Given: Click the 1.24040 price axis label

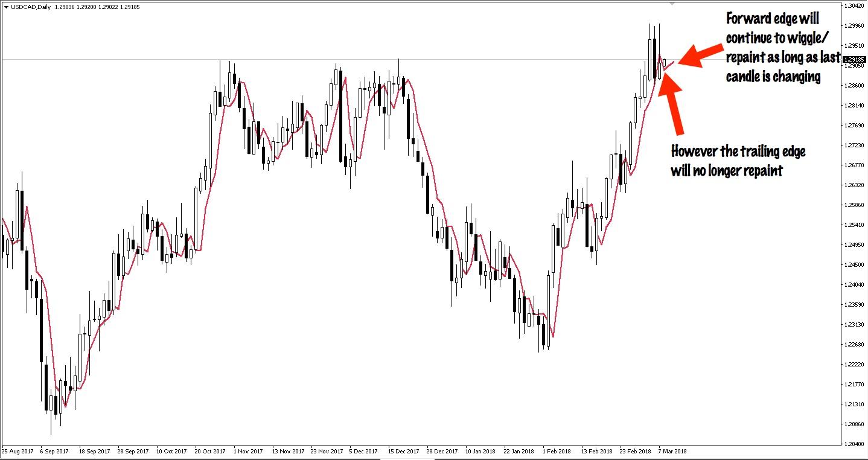Looking at the screenshot, I should point(855,284).
